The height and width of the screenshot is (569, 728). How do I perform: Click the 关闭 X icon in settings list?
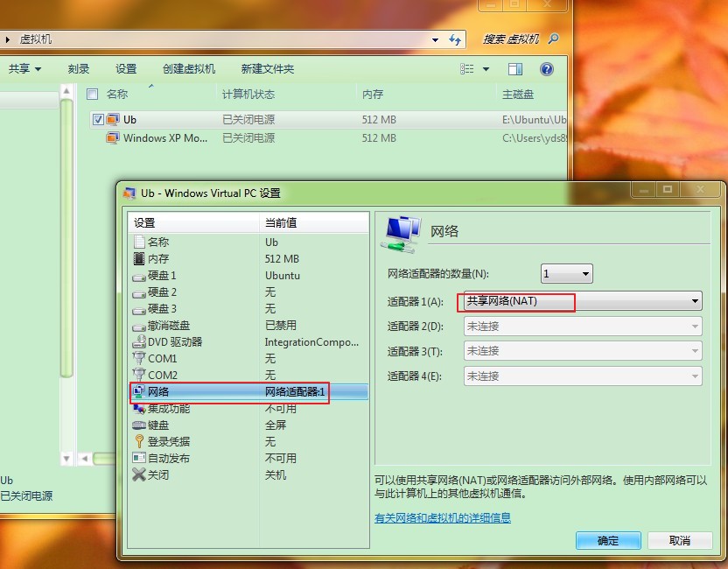(x=139, y=474)
